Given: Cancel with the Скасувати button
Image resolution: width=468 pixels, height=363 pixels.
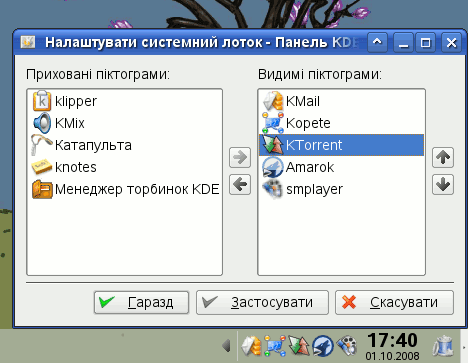Looking at the screenshot, I should tap(394, 302).
